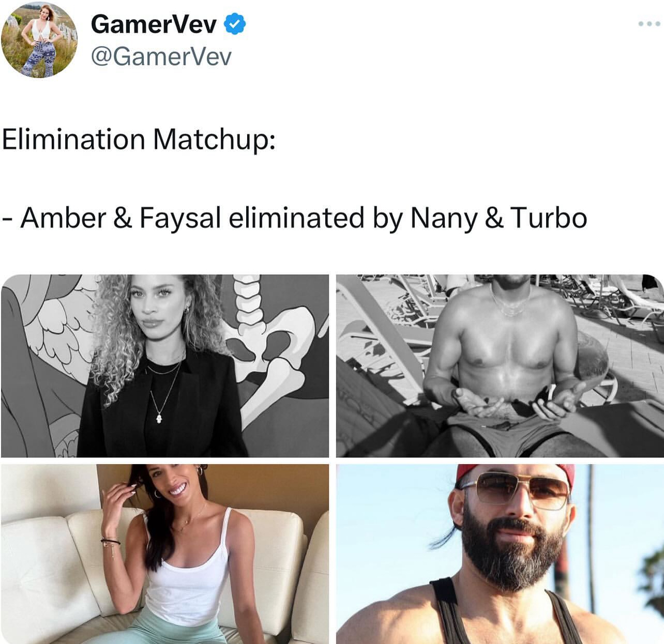Click the pendant necklace on the black blazer
Viewport: 664px width, 644px height.
(x=160, y=417)
